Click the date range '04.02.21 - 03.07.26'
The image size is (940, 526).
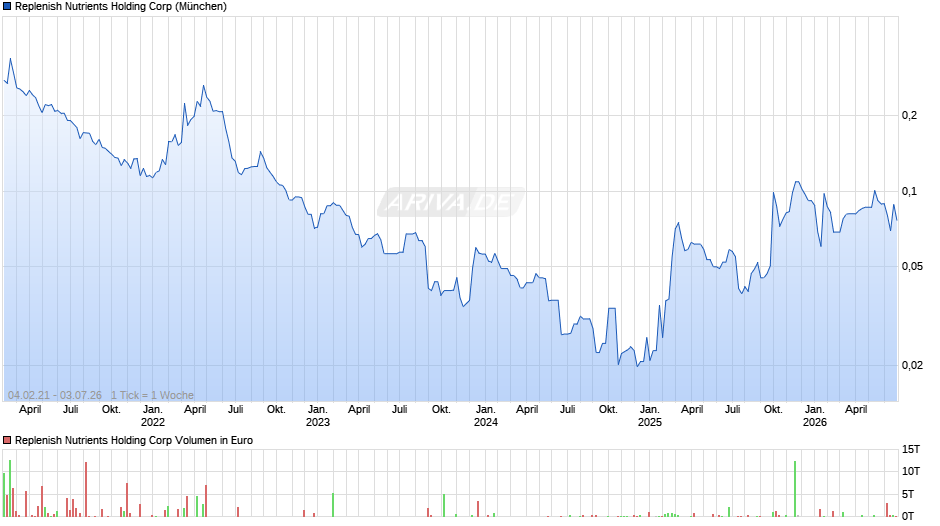pyautogui.click(x=55, y=395)
